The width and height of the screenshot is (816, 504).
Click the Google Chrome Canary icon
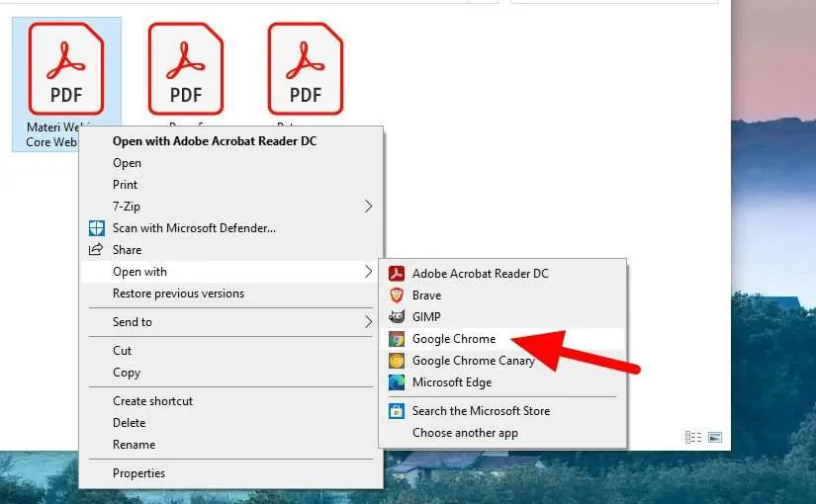pos(397,361)
